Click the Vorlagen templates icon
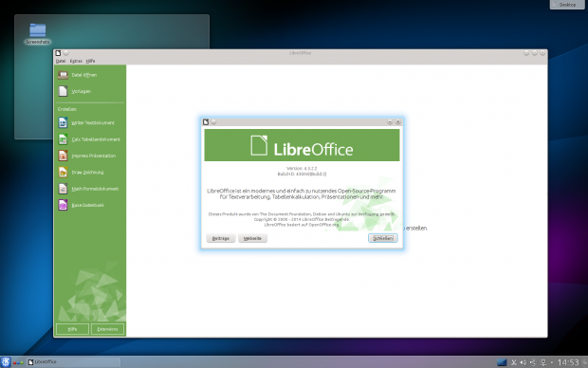The width and height of the screenshot is (588, 368). click(x=63, y=91)
